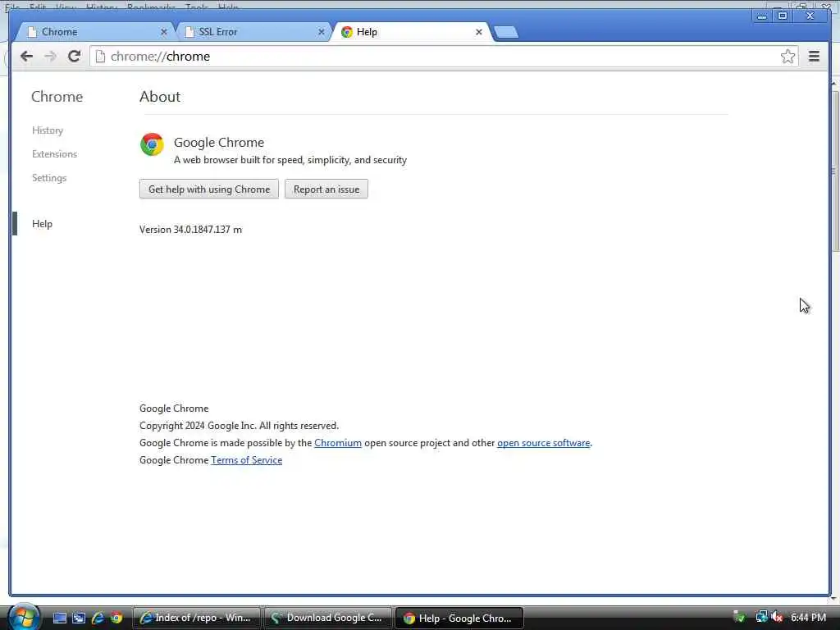The width and height of the screenshot is (840, 630).
Task: Open a new tab with the new tab button
Action: (x=505, y=32)
